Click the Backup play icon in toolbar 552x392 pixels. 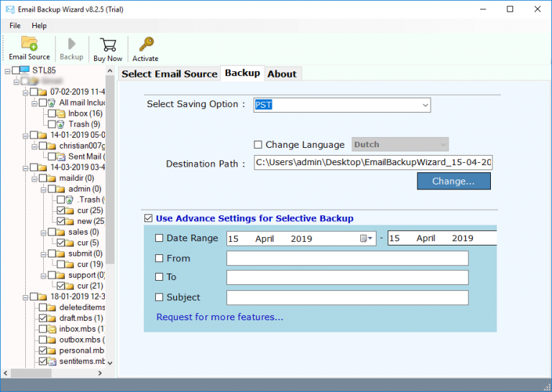point(71,44)
